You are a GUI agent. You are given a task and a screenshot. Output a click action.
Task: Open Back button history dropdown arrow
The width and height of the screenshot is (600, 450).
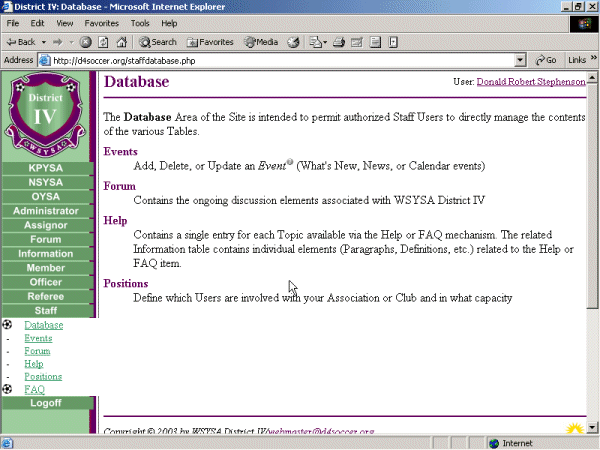pyautogui.click(x=43, y=42)
